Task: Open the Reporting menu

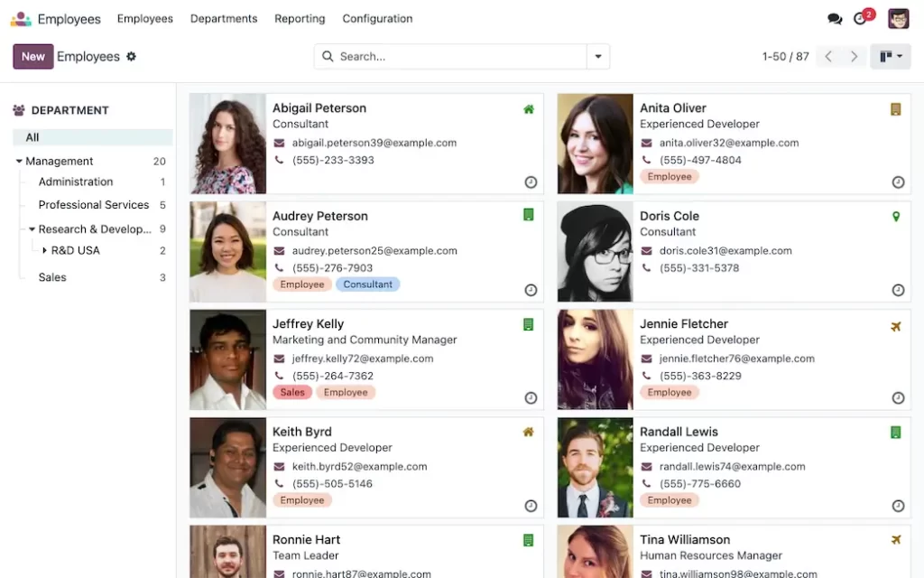Action: (x=299, y=18)
